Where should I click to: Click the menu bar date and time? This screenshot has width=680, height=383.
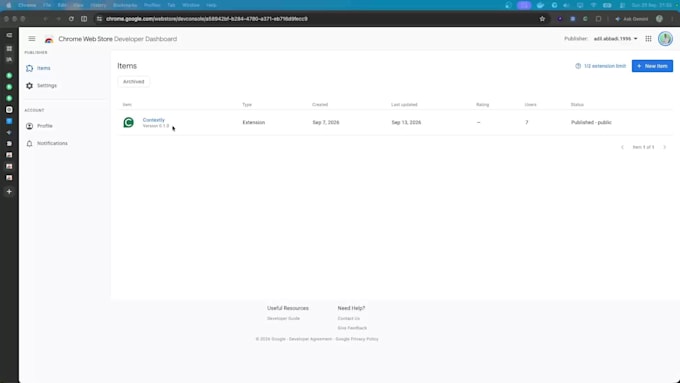651,5
